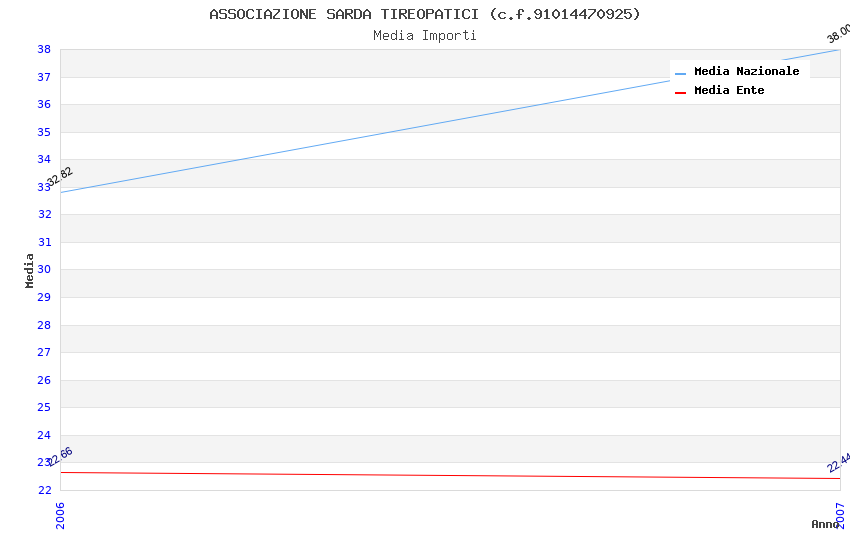Click the Media Ente legend label

click(x=729, y=90)
